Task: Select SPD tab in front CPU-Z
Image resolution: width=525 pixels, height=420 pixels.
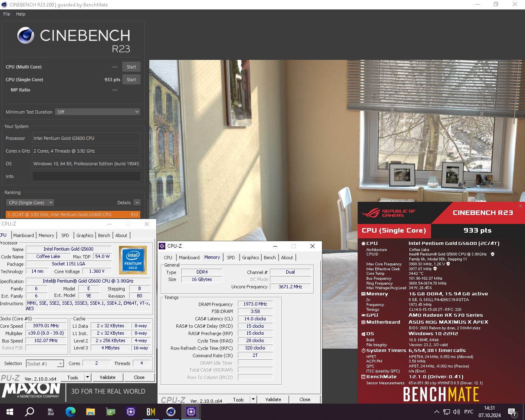Action: pos(231,258)
